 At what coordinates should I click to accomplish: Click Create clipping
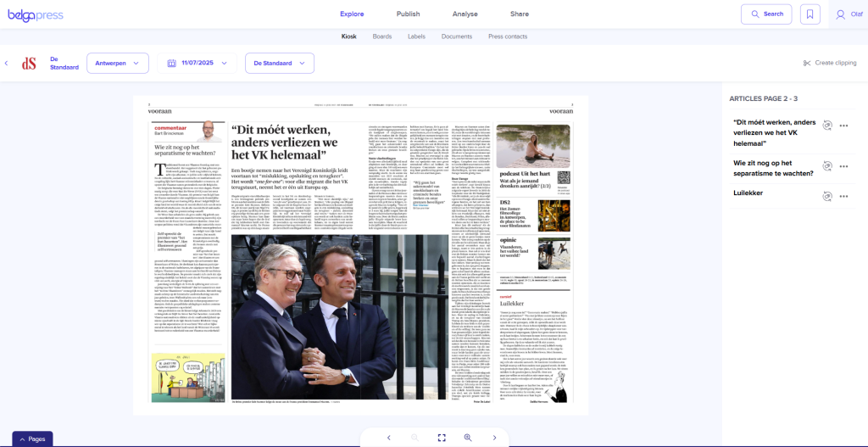click(x=829, y=63)
